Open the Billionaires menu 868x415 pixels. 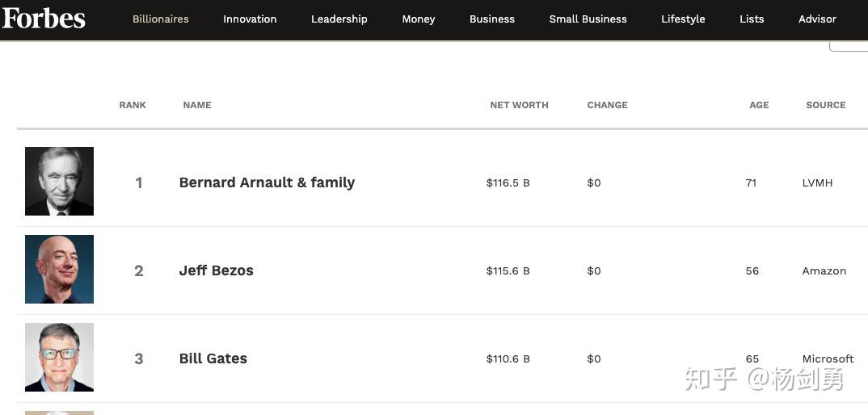pyautogui.click(x=161, y=19)
